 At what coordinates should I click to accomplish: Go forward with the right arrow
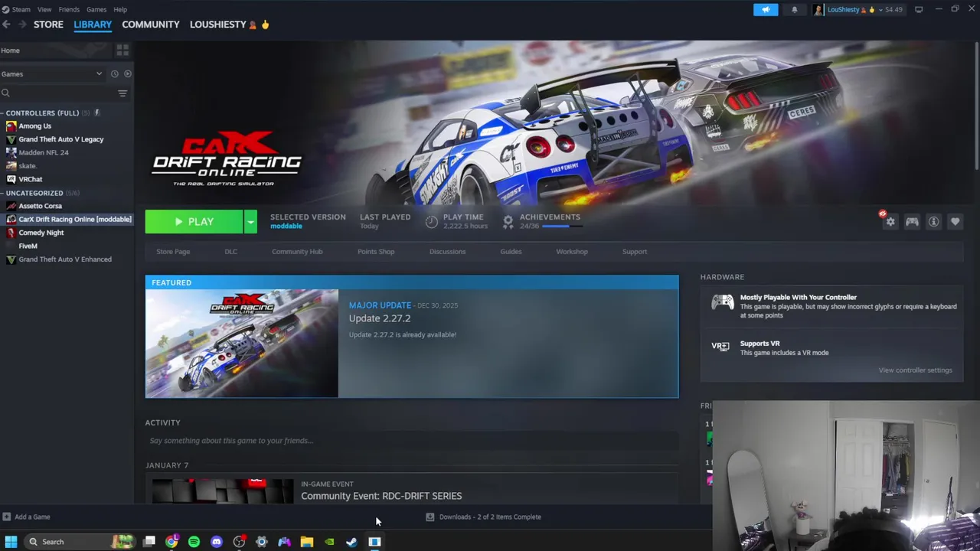point(22,24)
